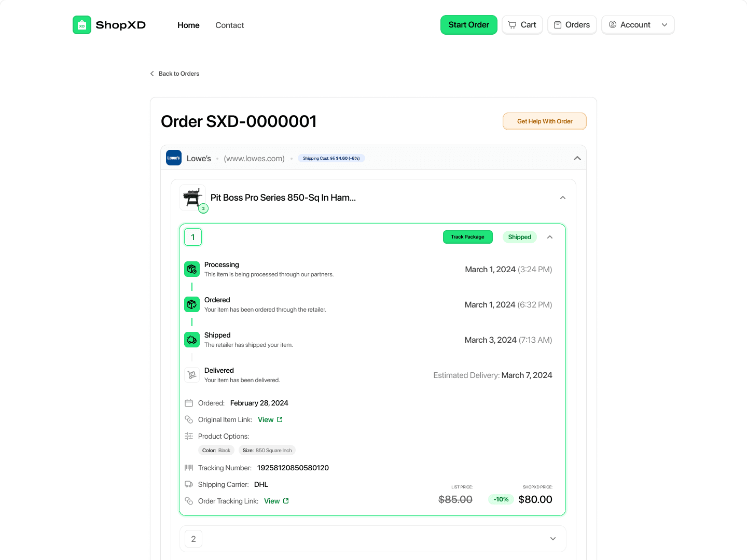The height and width of the screenshot is (560, 747).
Task: Click the calendar icon beside Ordered date
Action: [189, 403]
